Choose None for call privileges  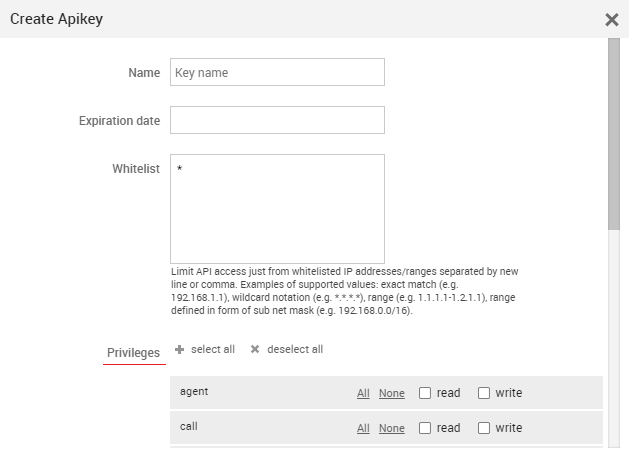(x=391, y=429)
